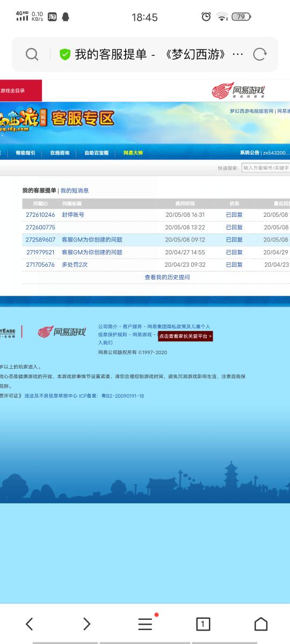Click 网易公司版权所有 ©1997-2020 text

point(133,353)
